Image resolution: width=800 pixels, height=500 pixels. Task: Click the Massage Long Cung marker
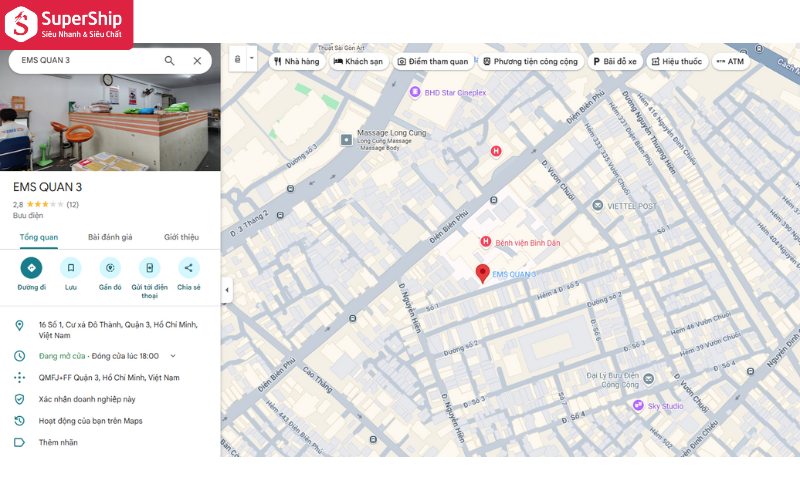point(346,139)
